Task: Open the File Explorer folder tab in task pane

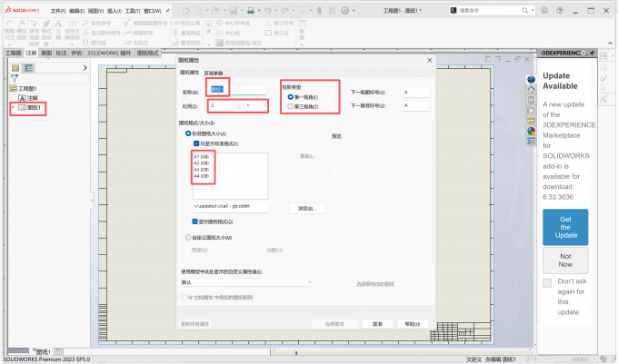Action: [x=531, y=110]
